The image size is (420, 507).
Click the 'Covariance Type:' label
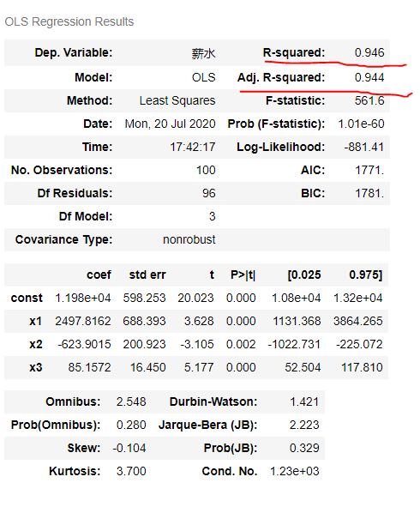pos(63,240)
